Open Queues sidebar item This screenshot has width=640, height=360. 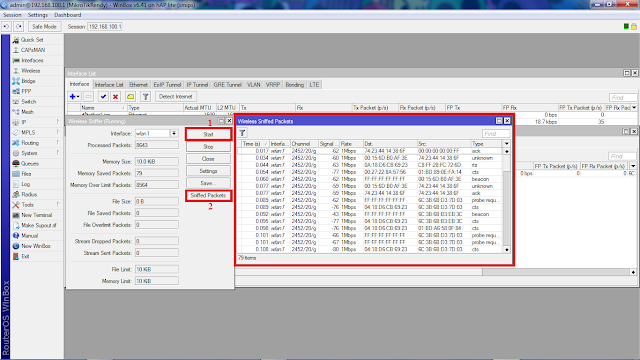pos(30,164)
